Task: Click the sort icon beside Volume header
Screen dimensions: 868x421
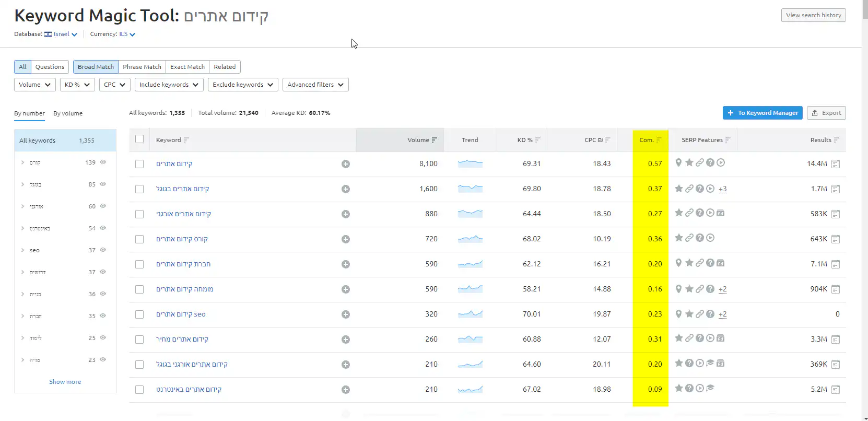Action: click(434, 140)
